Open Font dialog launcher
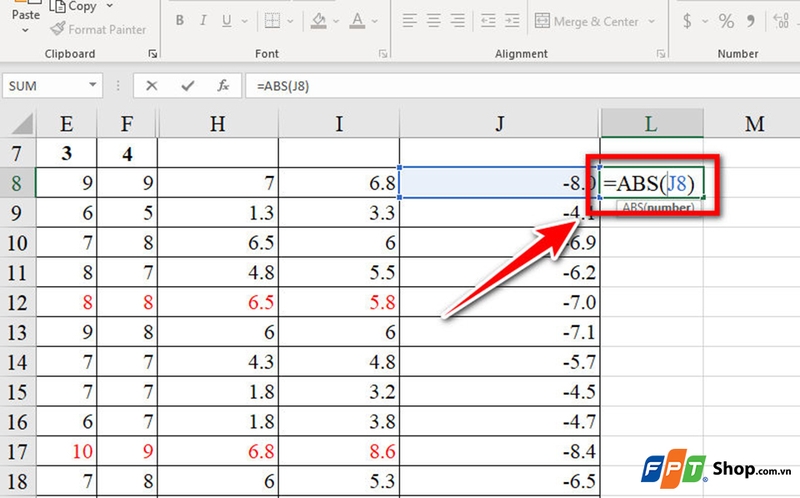The height and width of the screenshot is (498, 800). [383, 54]
